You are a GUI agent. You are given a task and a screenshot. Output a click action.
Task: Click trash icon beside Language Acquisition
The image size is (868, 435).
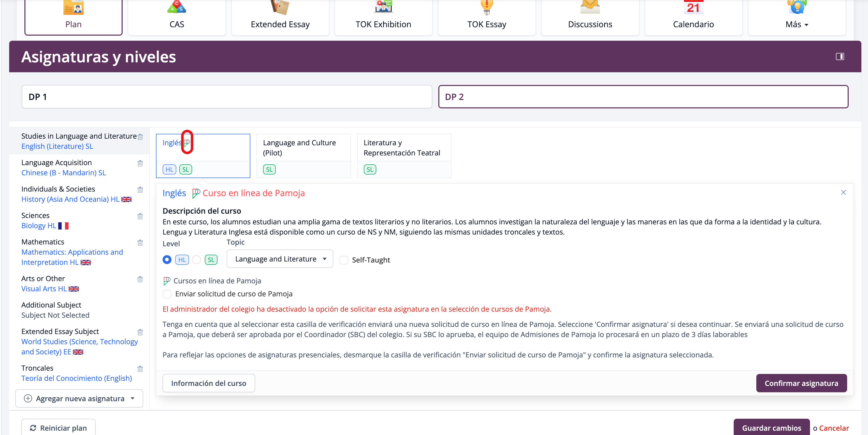[x=140, y=163]
